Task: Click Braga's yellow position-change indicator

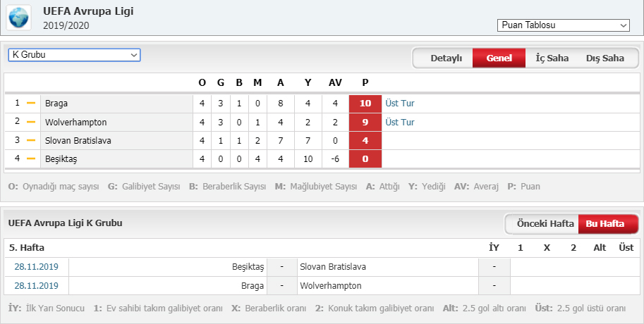Action: tap(31, 103)
